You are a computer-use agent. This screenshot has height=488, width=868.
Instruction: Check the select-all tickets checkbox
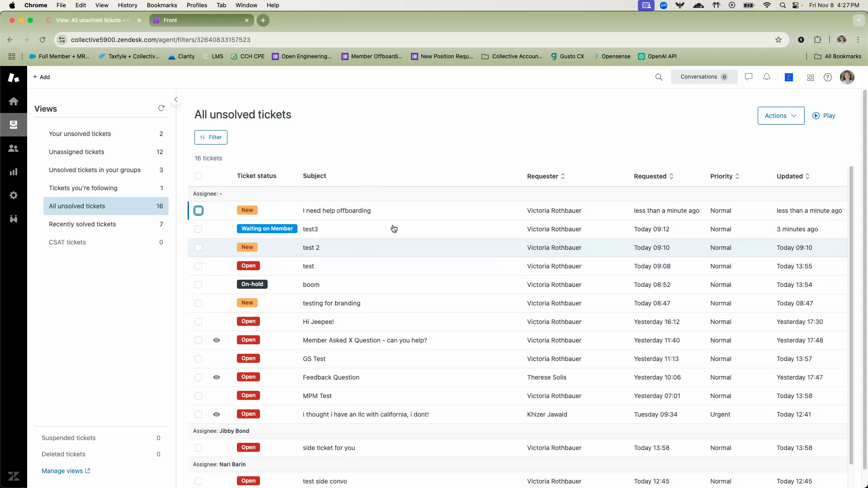pos(198,176)
